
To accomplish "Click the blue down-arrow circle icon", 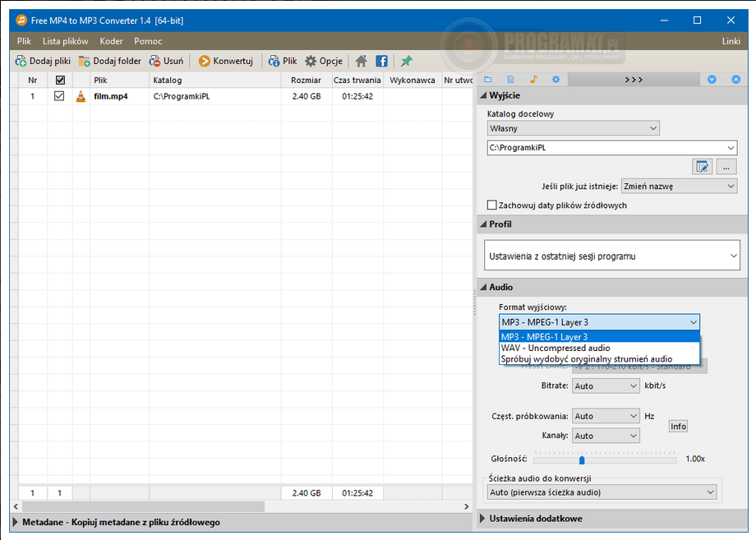I will click(x=712, y=80).
